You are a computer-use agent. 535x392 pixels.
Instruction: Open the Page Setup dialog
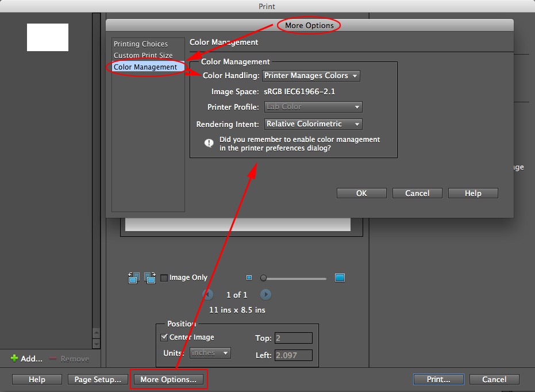98,379
